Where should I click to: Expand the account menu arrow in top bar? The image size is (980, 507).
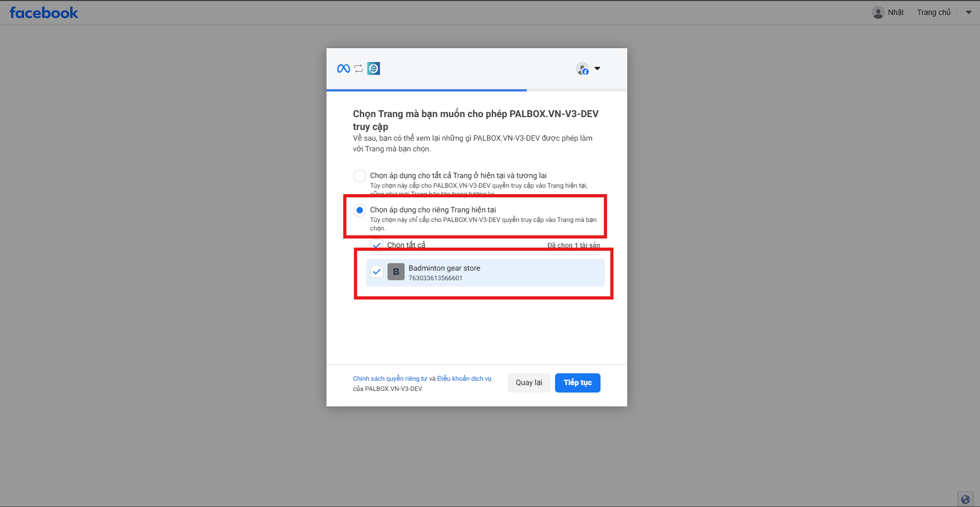tap(968, 12)
